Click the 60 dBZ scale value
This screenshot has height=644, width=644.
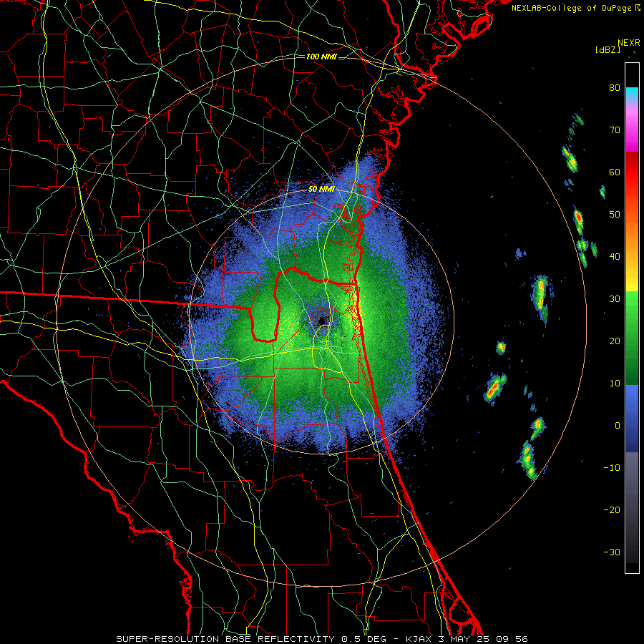pos(615,172)
